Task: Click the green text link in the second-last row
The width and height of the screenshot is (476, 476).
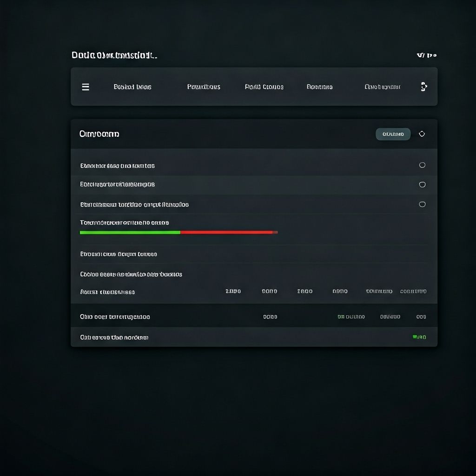Action: tap(351, 317)
